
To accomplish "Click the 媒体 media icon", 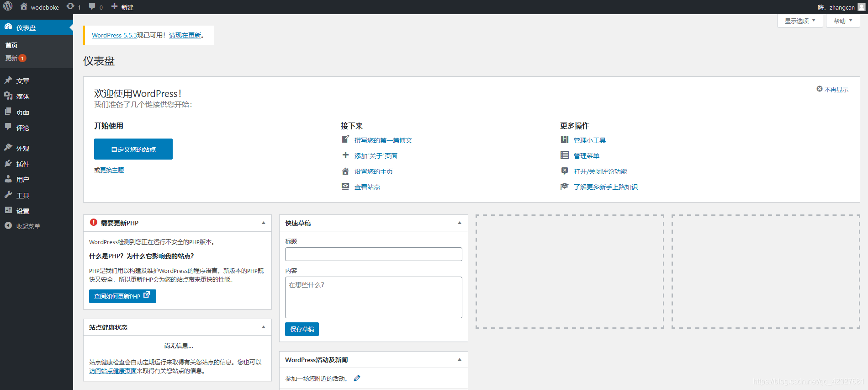I will (x=8, y=96).
